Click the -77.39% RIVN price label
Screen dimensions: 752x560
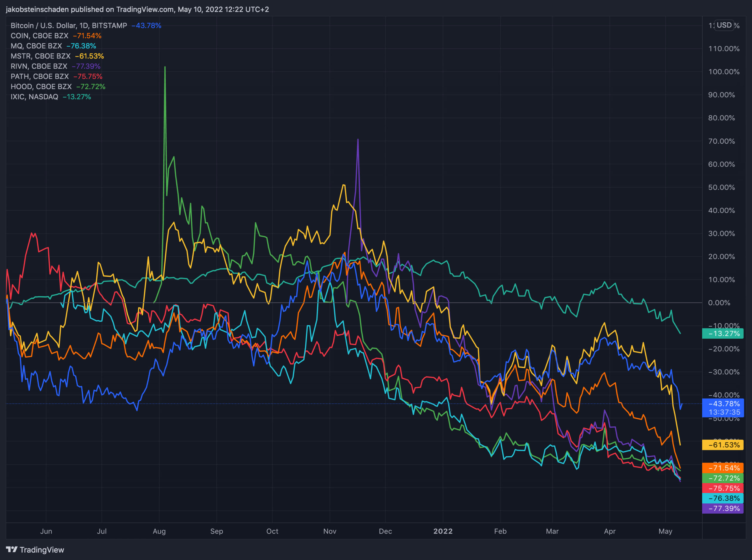pyautogui.click(x=723, y=508)
